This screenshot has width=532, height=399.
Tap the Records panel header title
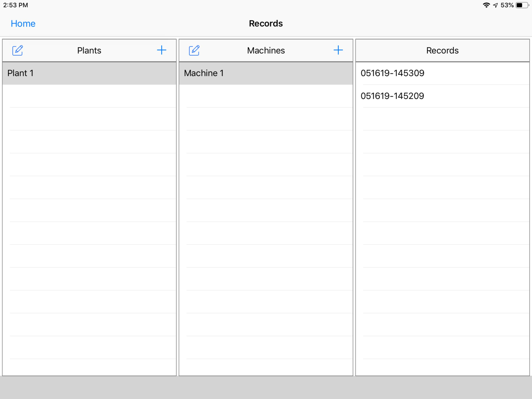pyautogui.click(x=442, y=50)
